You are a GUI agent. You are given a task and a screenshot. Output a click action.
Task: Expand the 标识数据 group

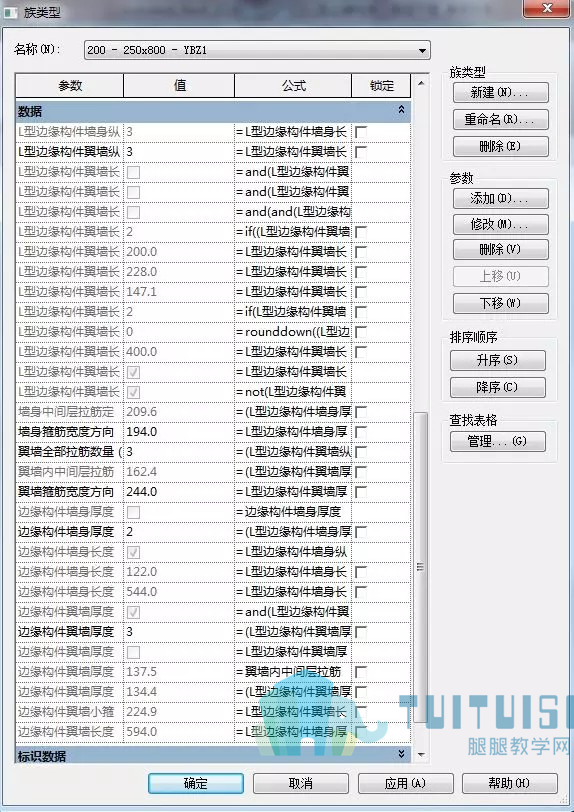[x=401, y=754]
